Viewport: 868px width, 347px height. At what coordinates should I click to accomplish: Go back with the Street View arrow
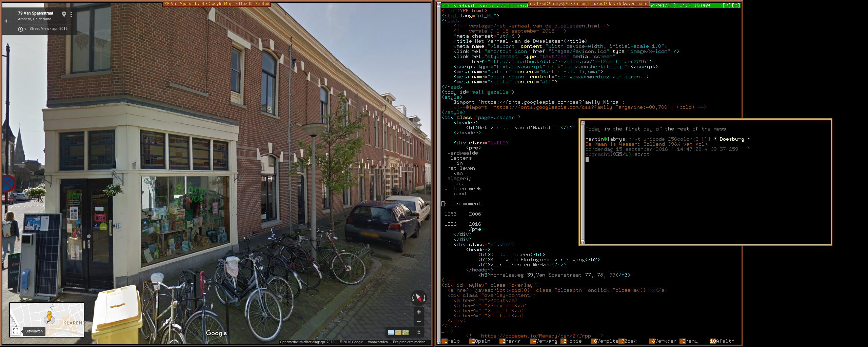click(7, 21)
